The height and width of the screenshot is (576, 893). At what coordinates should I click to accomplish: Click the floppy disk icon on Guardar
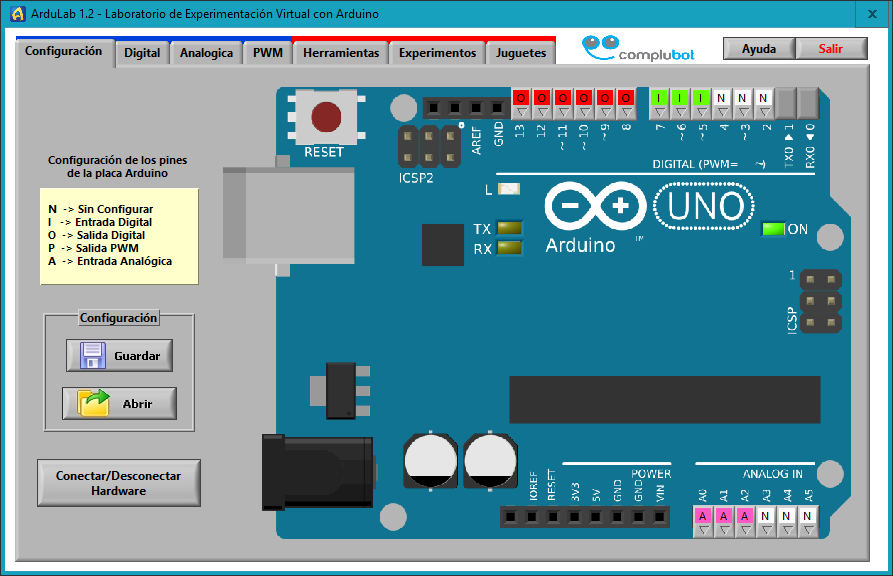(93, 355)
